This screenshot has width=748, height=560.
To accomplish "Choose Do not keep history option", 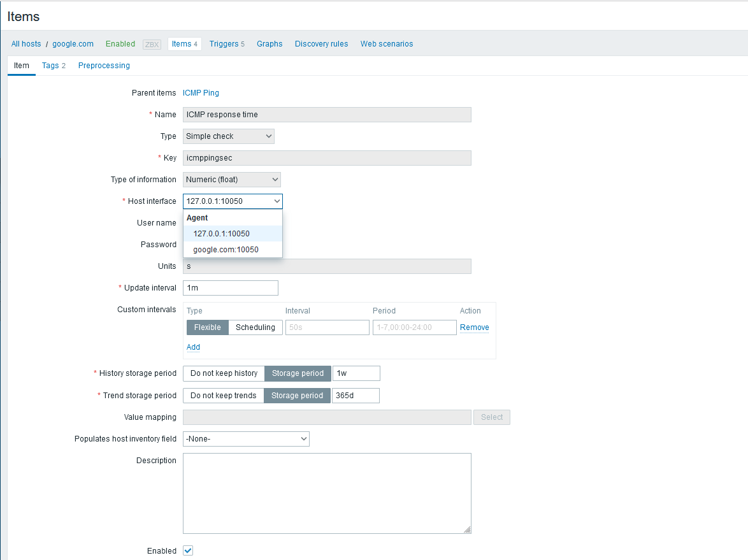I will pyautogui.click(x=224, y=373).
